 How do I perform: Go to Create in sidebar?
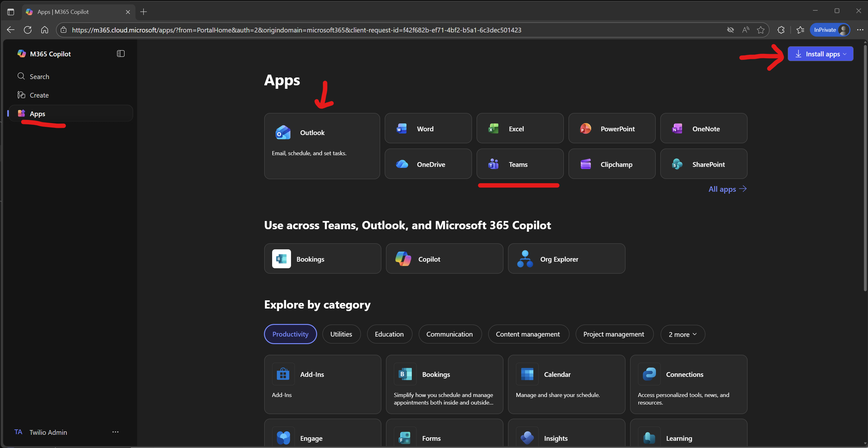[39, 95]
